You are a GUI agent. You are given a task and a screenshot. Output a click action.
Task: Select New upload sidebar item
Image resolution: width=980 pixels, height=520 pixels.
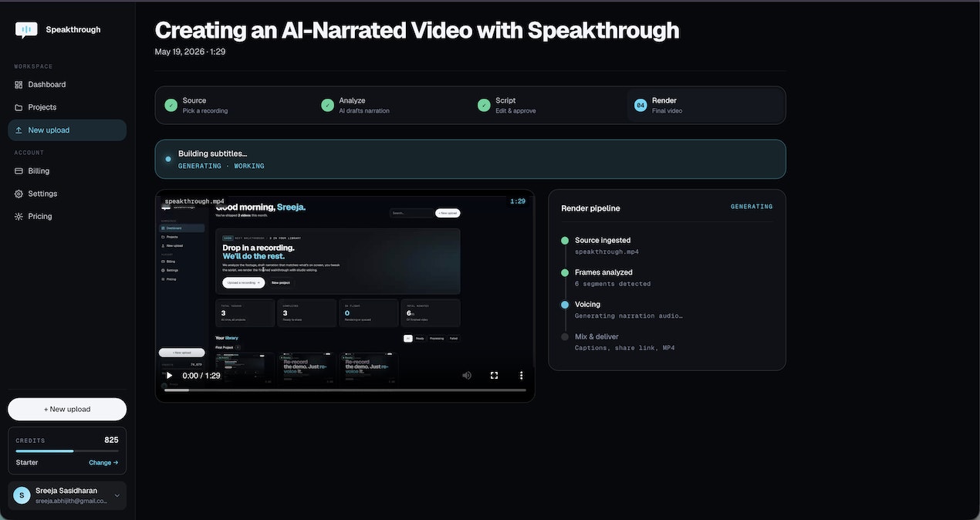[x=67, y=130]
